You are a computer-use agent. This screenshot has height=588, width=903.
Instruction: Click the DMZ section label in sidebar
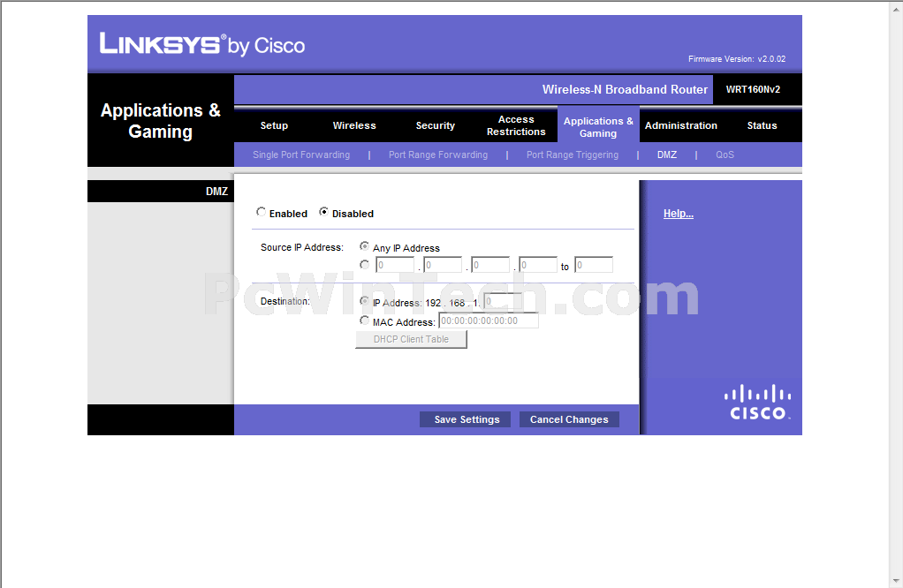tap(216, 191)
